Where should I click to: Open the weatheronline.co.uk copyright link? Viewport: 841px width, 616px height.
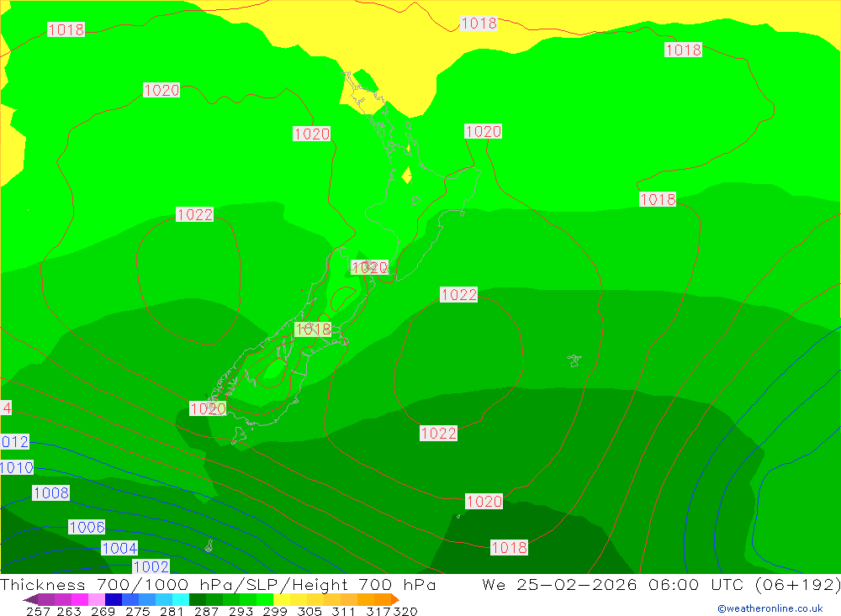(x=770, y=608)
